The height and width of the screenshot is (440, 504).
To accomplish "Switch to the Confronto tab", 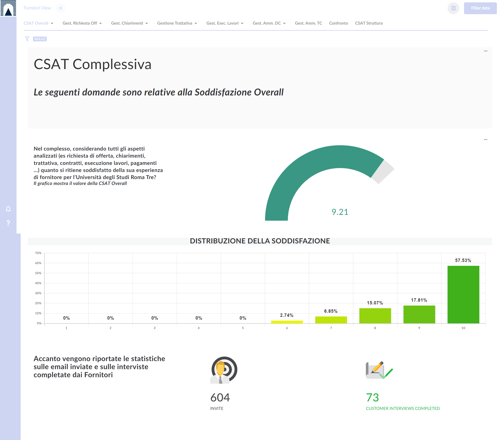I will pos(338,23).
